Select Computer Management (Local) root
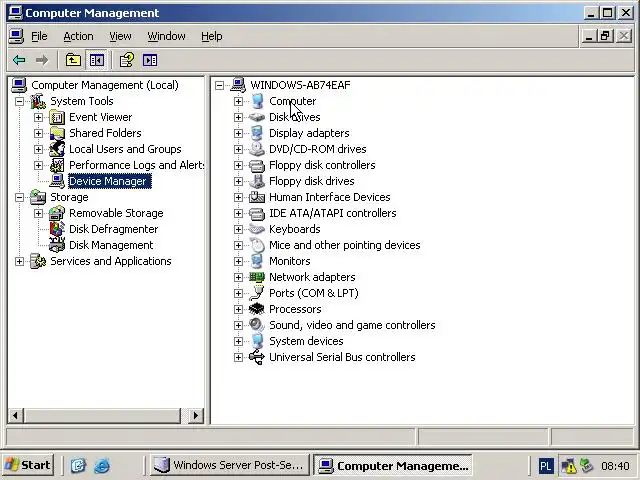The width and height of the screenshot is (640, 480). pos(105,85)
